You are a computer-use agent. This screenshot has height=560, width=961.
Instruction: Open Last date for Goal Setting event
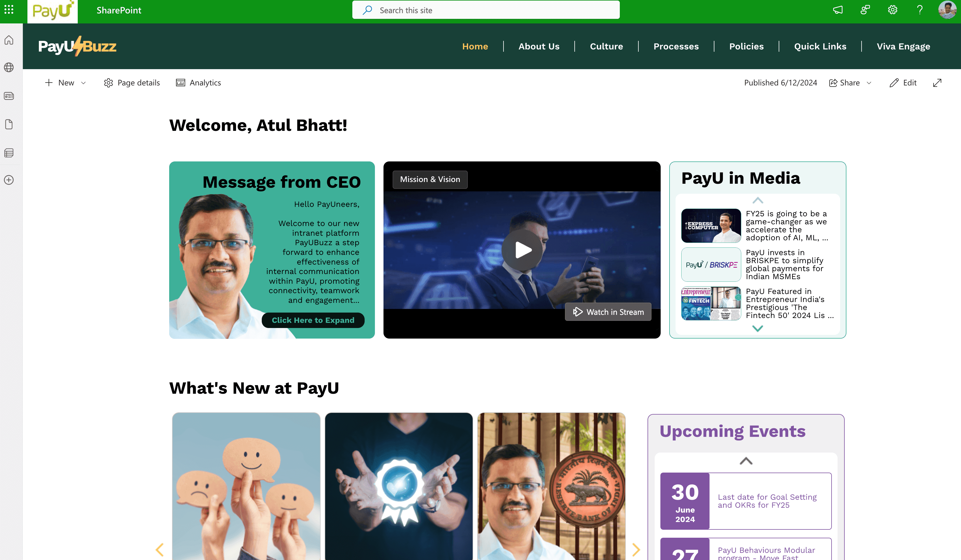coord(767,501)
